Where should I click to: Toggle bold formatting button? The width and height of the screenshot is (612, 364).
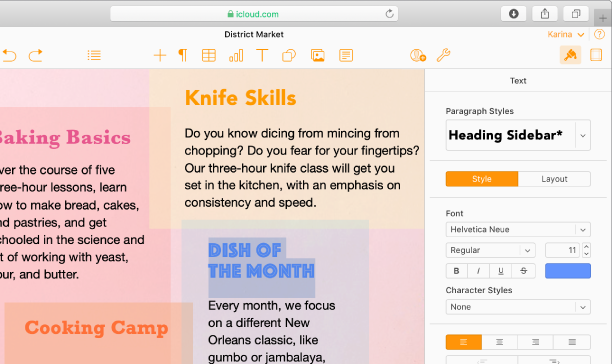coord(456,271)
